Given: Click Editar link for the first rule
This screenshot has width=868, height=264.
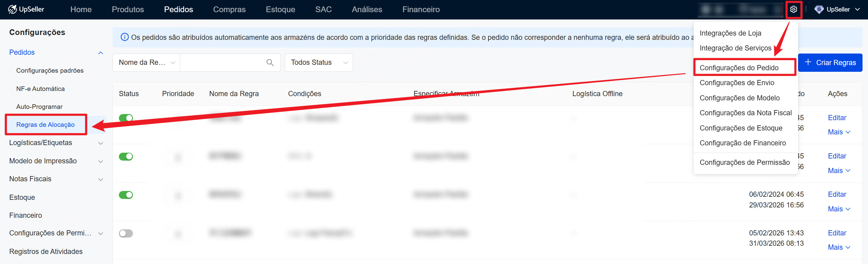Looking at the screenshot, I should coord(837,118).
